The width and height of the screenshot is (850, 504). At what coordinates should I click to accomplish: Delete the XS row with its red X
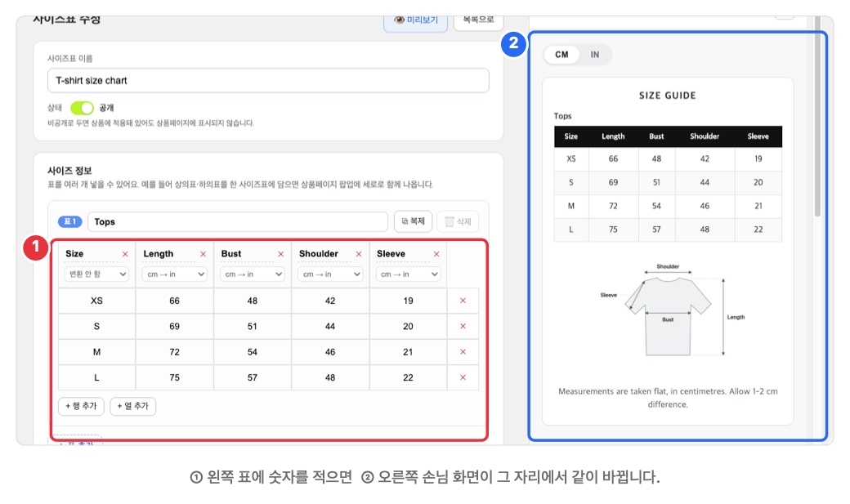tap(463, 301)
